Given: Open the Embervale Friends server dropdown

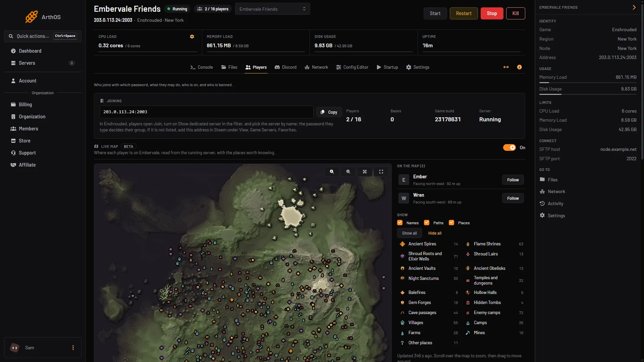Looking at the screenshot, I should [272, 9].
